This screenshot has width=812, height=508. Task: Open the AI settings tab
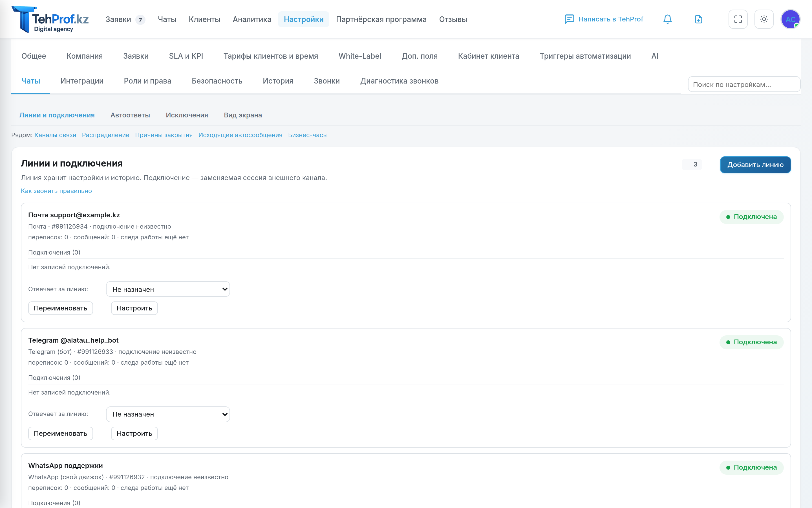click(x=655, y=56)
